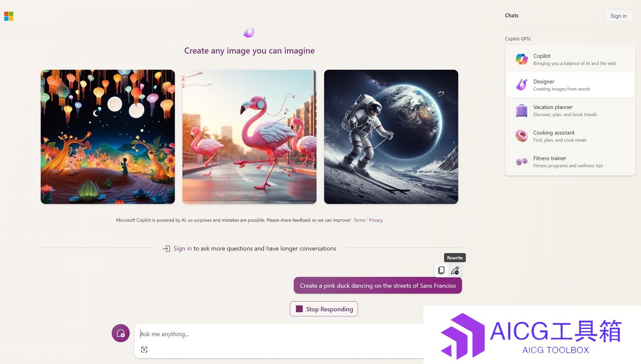Screen dimensions: 641x364
Task: Open the Vacation planner GPT
Action: pyautogui.click(x=570, y=111)
